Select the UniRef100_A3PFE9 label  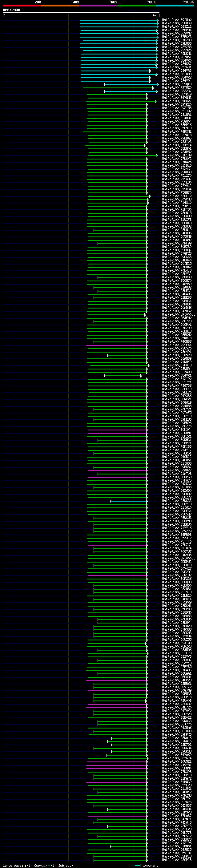[x=176, y=389]
